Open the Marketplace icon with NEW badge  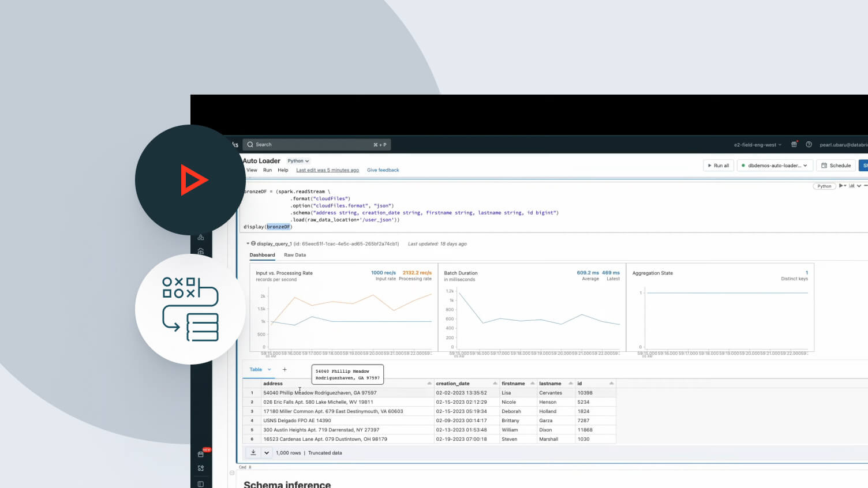(201, 454)
